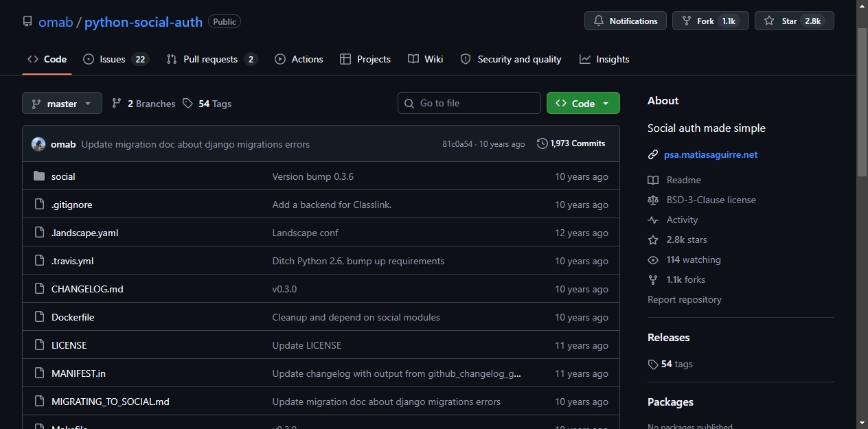Click the file icon beside LICENSE
868x429 pixels.
39,345
